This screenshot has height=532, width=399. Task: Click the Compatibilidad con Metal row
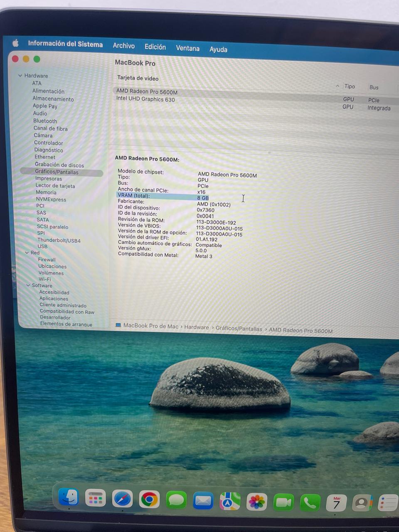pos(165,255)
